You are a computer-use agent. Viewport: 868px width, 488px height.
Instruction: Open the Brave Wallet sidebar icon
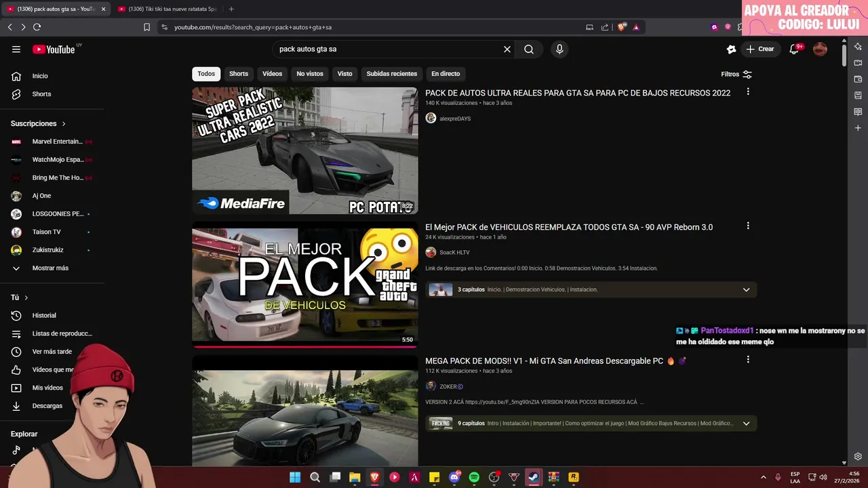(858, 79)
